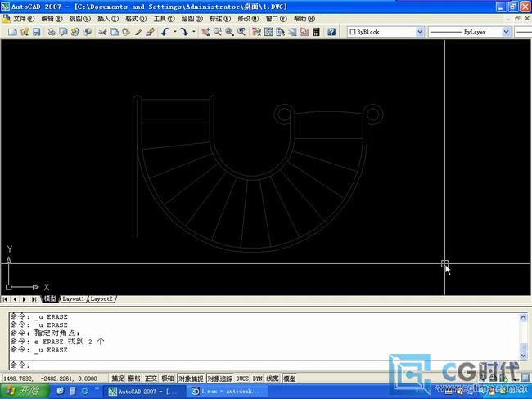Toggle 正交 ortho mode in status bar
The width and height of the screenshot is (532, 399).
[151, 379]
